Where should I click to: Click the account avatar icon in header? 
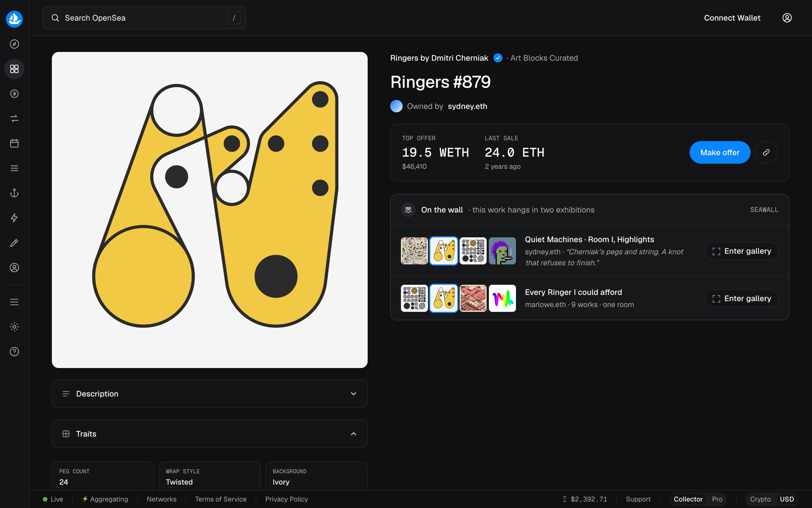pyautogui.click(x=787, y=18)
